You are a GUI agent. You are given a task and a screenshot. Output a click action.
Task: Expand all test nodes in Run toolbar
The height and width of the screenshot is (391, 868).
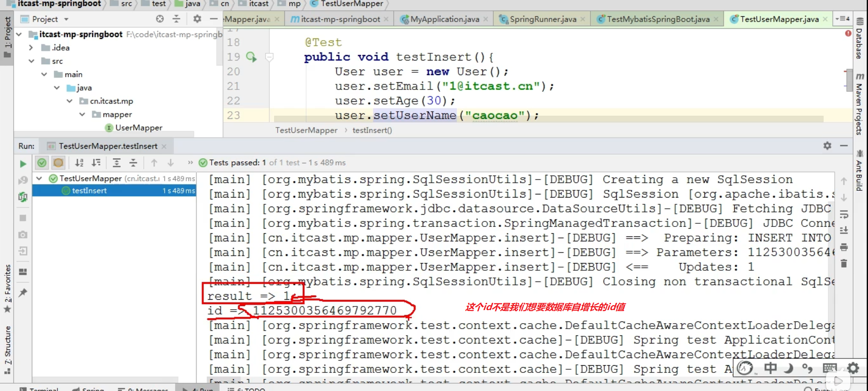[x=117, y=163]
